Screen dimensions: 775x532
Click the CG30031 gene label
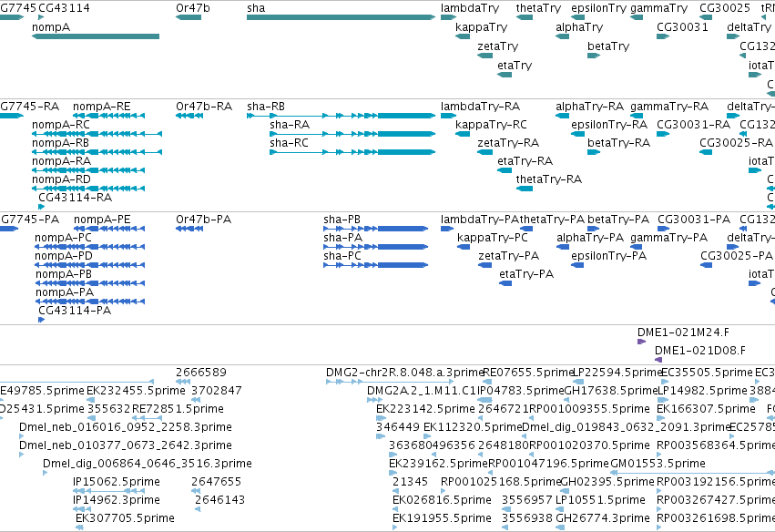682,26
